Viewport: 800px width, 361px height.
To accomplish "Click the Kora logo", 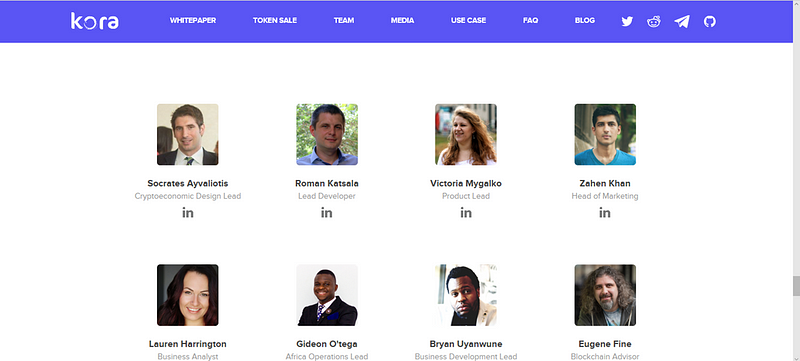I will [95, 21].
